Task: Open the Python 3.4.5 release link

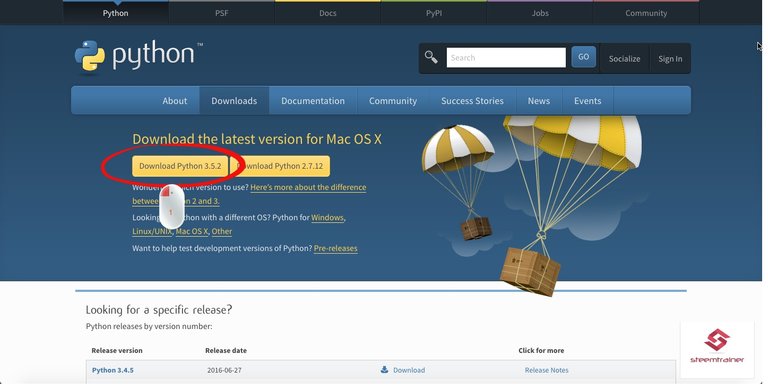Action: (113, 370)
